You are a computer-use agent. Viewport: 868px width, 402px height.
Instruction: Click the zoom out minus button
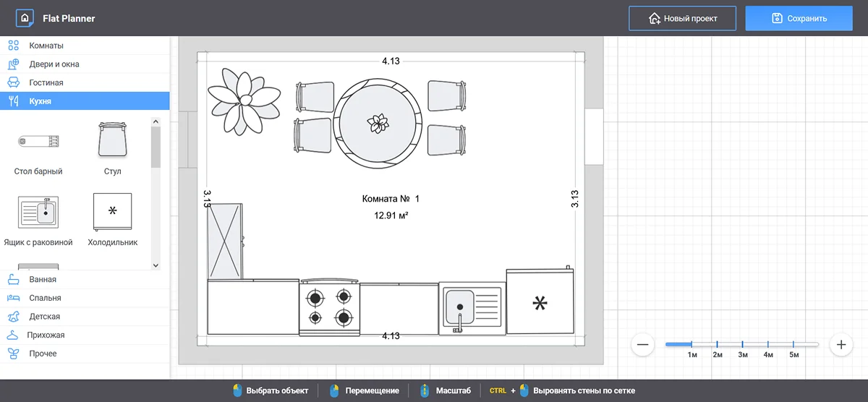[642, 345]
